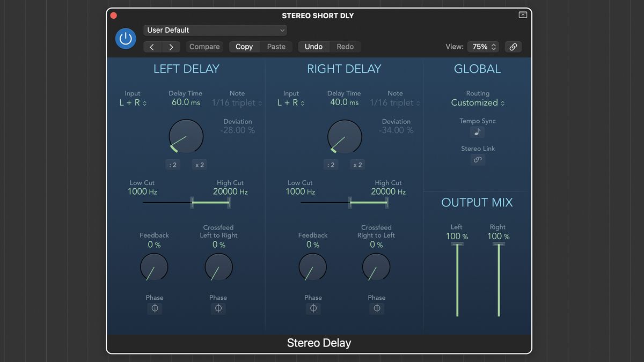644x362 pixels.
Task: Select the x2 multiplier under Left Delay knob
Action: 199,164
